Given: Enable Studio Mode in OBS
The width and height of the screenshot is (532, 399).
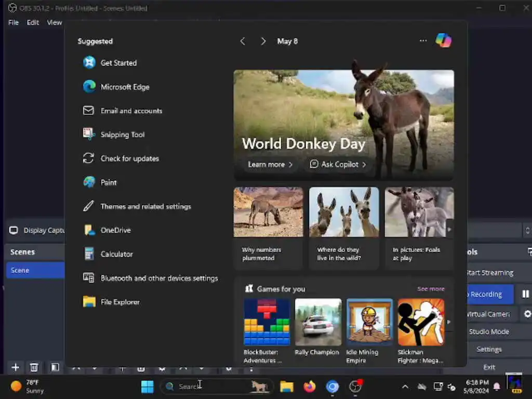Looking at the screenshot, I should coord(489,331).
